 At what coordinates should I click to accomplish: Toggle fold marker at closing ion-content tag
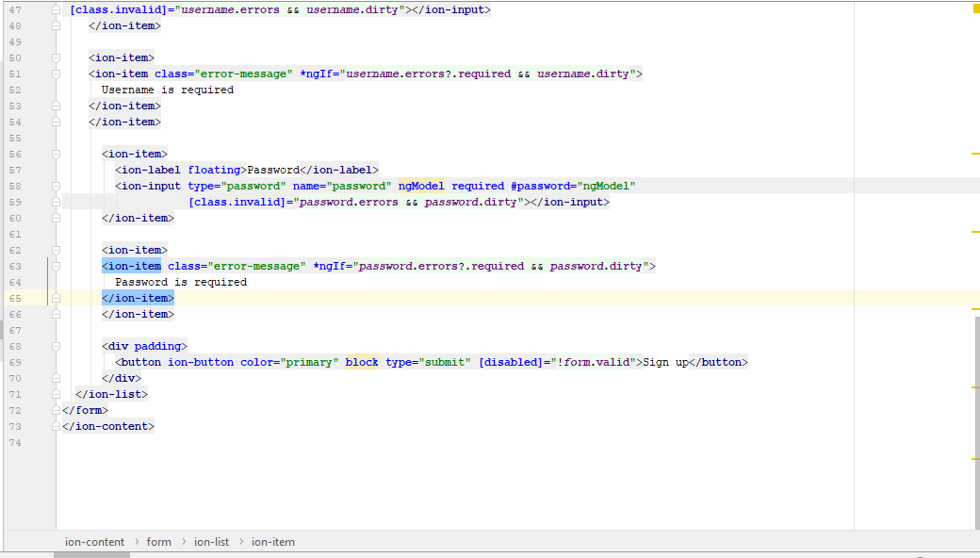click(57, 426)
